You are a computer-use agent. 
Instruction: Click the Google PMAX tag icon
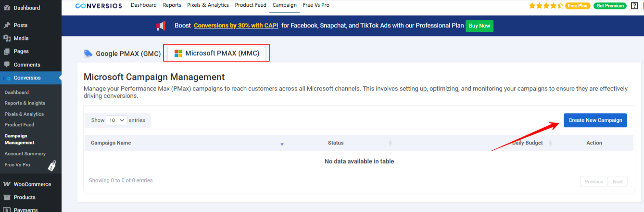click(x=88, y=53)
